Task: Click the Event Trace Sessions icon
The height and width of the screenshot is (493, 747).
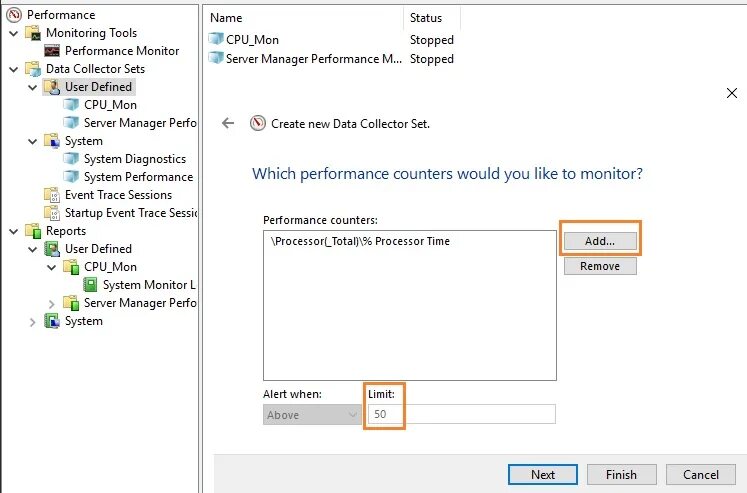Action: pos(53,195)
